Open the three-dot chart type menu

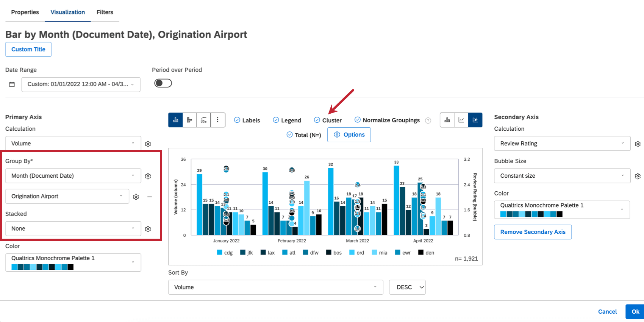click(x=218, y=120)
